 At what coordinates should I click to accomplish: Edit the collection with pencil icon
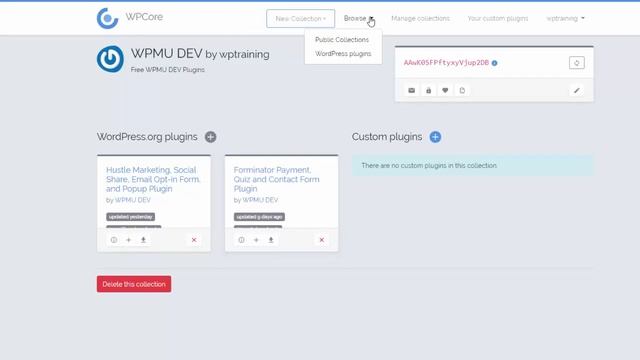point(576,90)
